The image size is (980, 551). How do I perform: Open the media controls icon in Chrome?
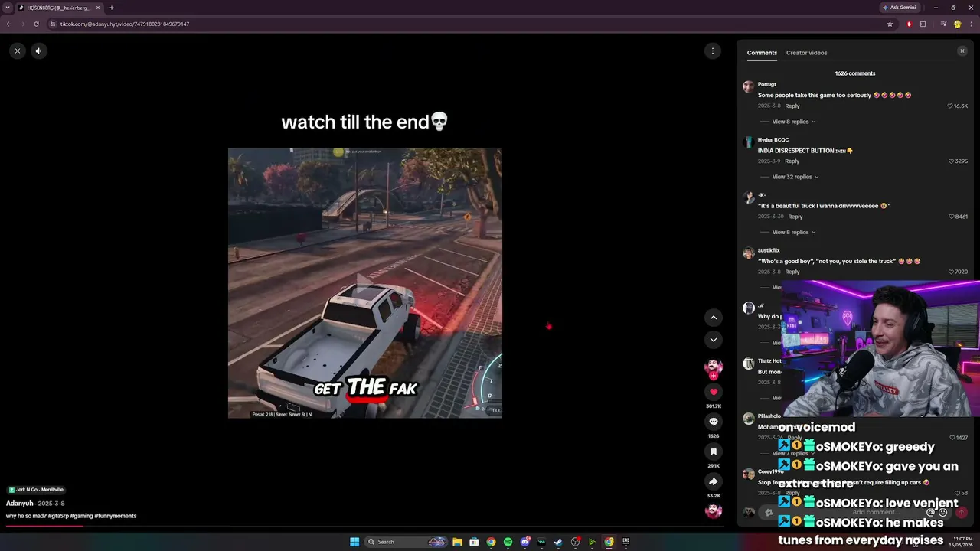[x=943, y=24]
